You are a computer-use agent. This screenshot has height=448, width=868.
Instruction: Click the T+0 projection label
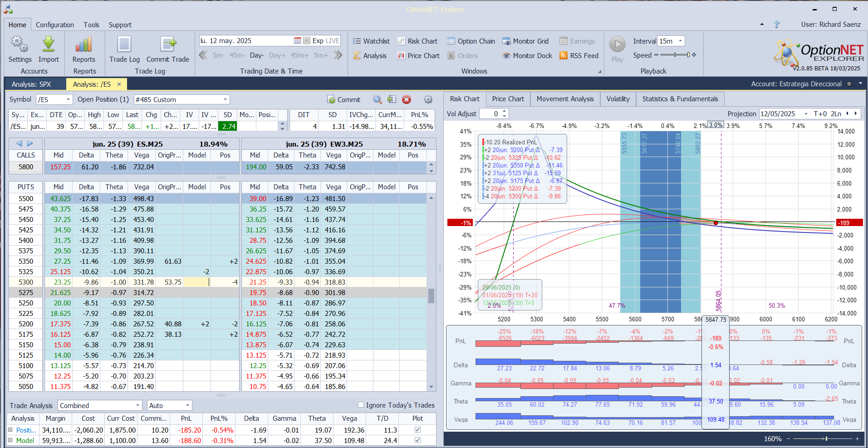pyautogui.click(x=820, y=114)
